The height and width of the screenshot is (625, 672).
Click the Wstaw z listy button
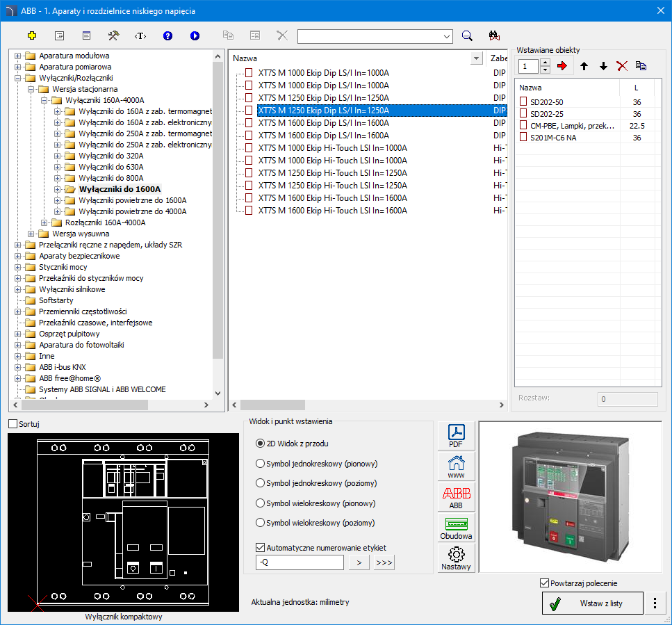593,603
